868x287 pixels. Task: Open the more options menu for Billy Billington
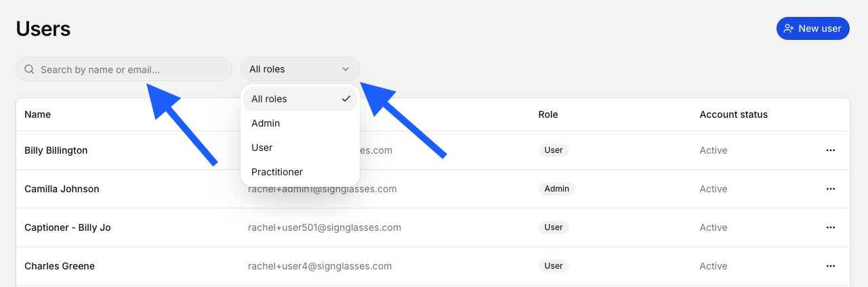click(831, 150)
